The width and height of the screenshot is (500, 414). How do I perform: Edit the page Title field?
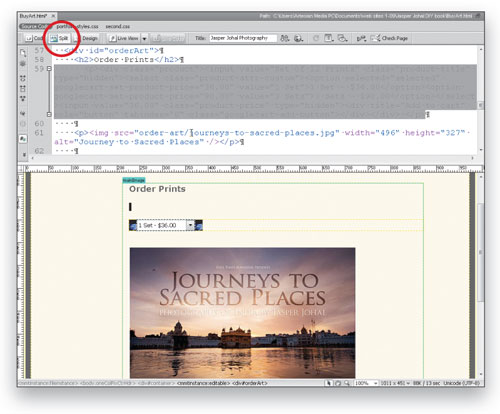(x=243, y=38)
